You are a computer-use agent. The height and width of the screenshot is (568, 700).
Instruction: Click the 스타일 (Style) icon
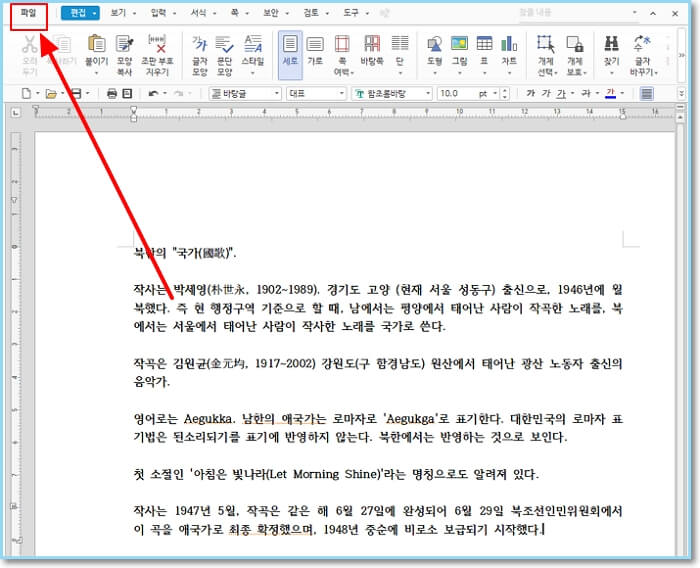click(253, 44)
